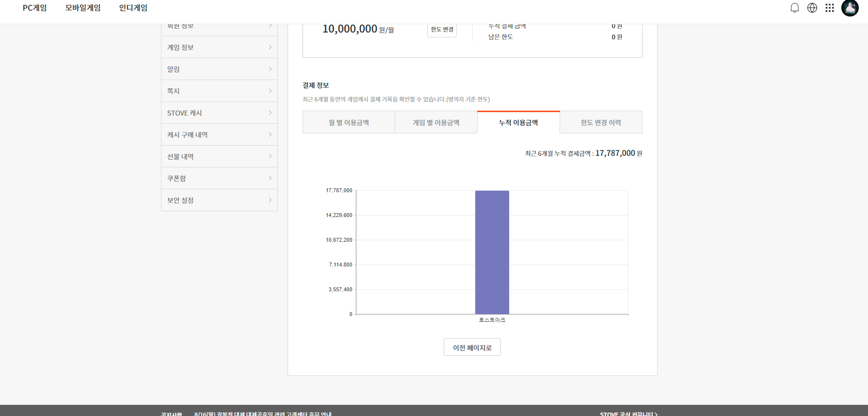
Task: Switch to the 월 별 이용금액 tab
Action: pos(349,122)
